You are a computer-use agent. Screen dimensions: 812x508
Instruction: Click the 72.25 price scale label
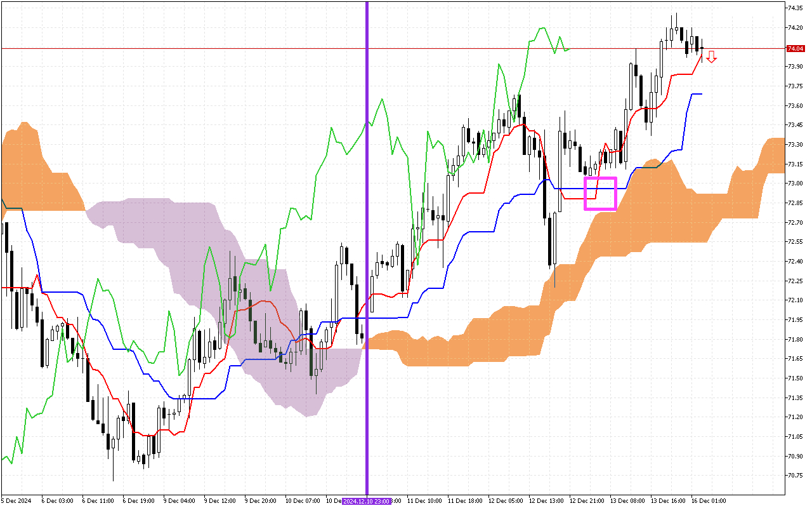pos(796,281)
